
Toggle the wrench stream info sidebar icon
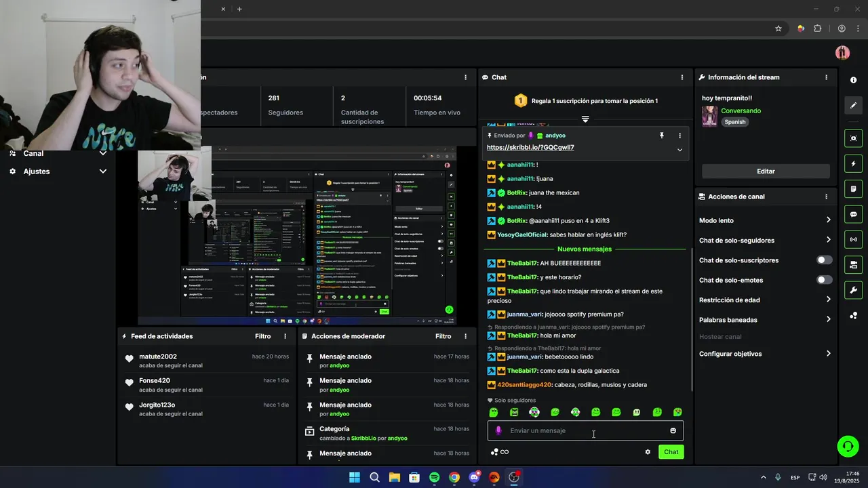pyautogui.click(x=853, y=290)
